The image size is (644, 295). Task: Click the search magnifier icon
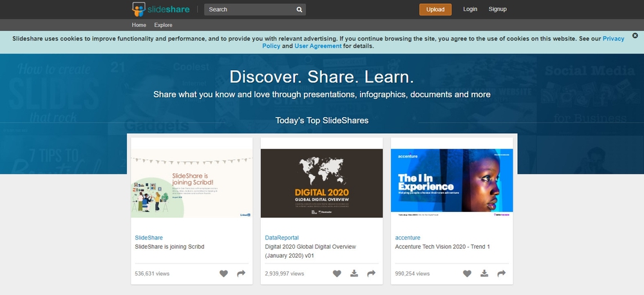pos(299,10)
